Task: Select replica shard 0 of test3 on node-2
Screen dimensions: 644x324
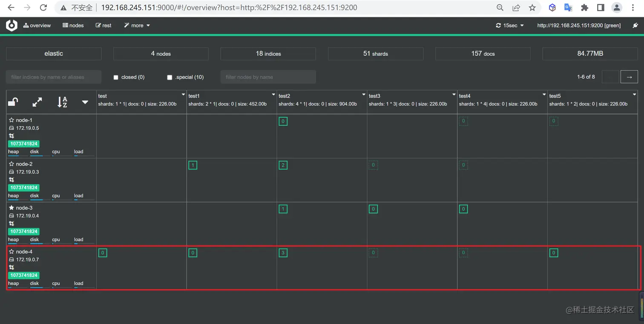Action: [x=373, y=165]
